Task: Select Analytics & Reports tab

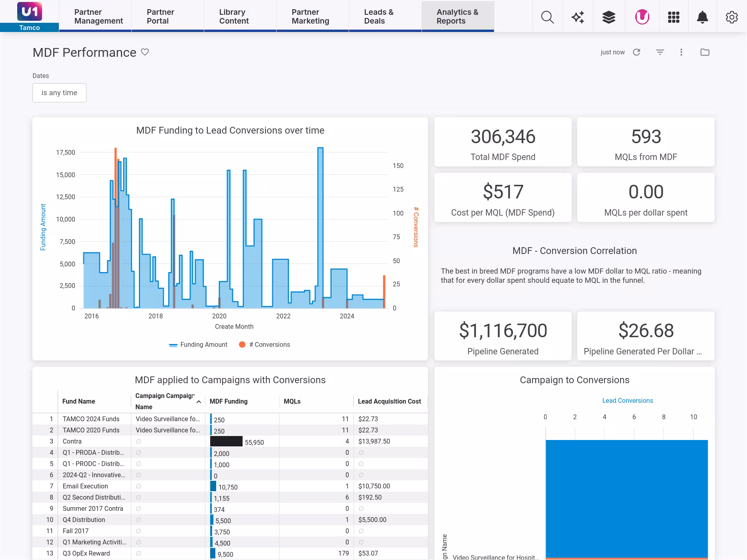Action: pyautogui.click(x=458, y=16)
